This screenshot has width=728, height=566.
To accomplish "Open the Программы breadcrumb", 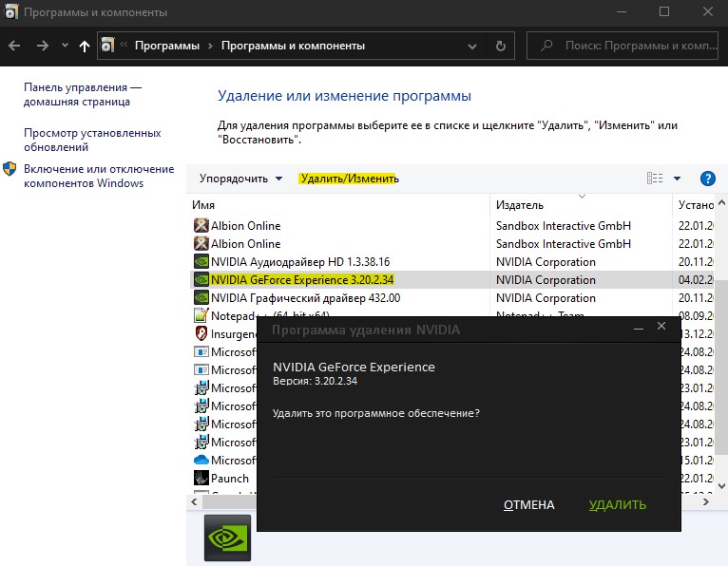I will (167, 46).
